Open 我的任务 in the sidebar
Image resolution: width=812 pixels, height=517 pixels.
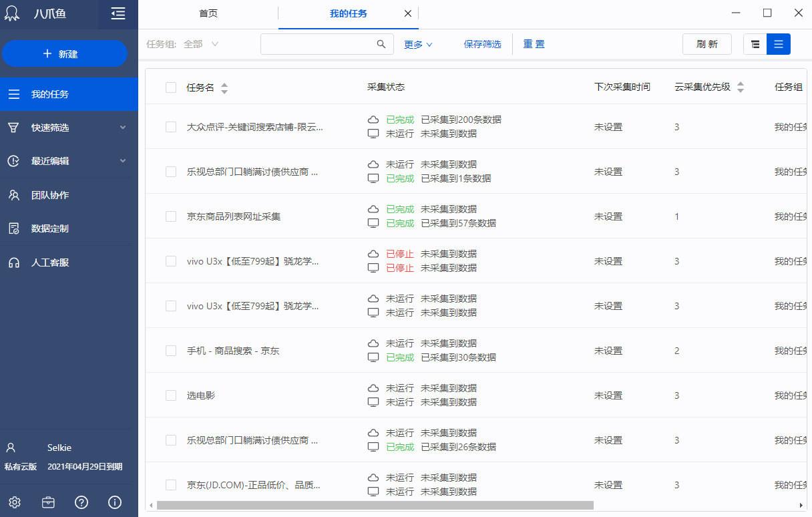point(69,94)
